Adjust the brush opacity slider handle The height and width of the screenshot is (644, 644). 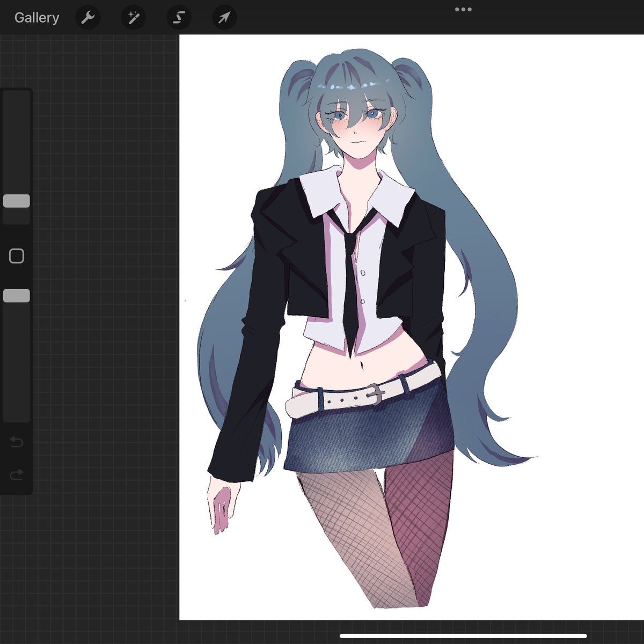pyautogui.click(x=17, y=296)
